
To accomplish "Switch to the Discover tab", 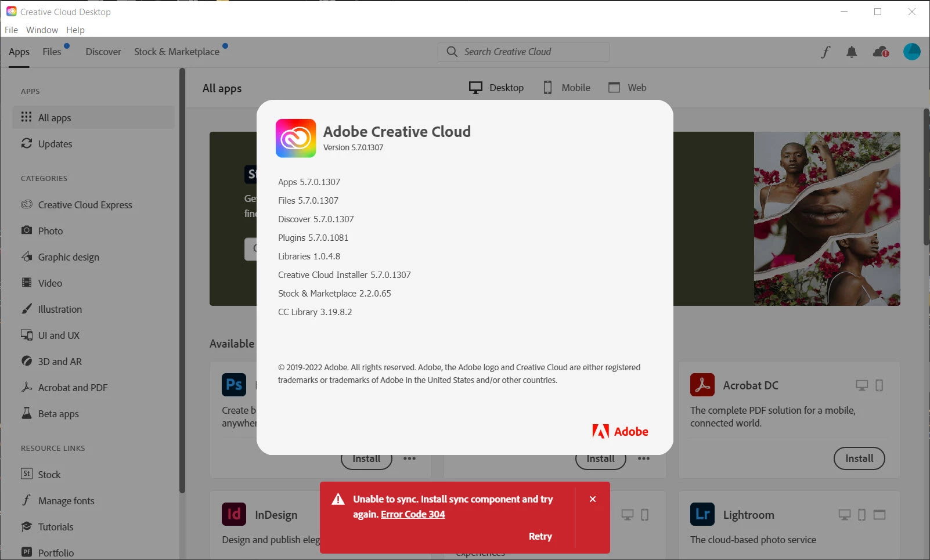I will click(103, 52).
